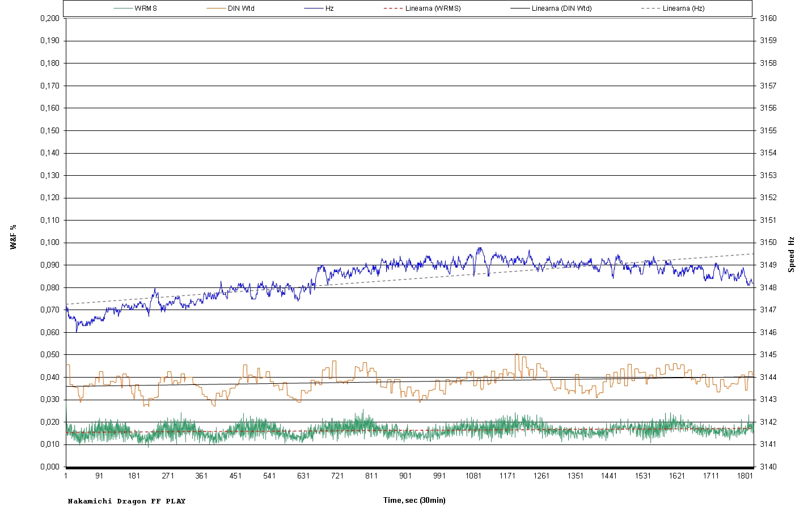Click the 1081 time axis label
Image resolution: width=812 pixels, height=521 pixels.
pyautogui.click(x=473, y=476)
